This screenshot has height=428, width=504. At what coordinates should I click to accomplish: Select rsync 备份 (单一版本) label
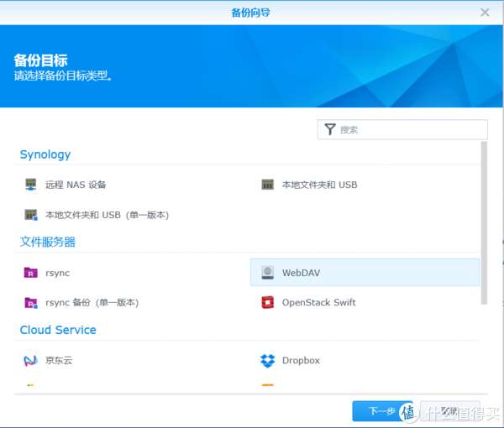(x=92, y=302)
